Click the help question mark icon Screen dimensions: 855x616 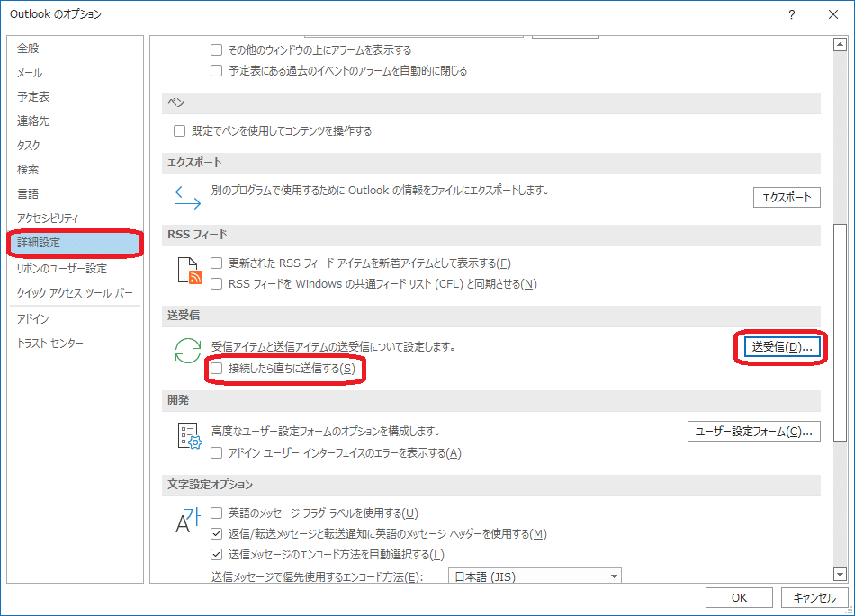(x=792, y=14)
